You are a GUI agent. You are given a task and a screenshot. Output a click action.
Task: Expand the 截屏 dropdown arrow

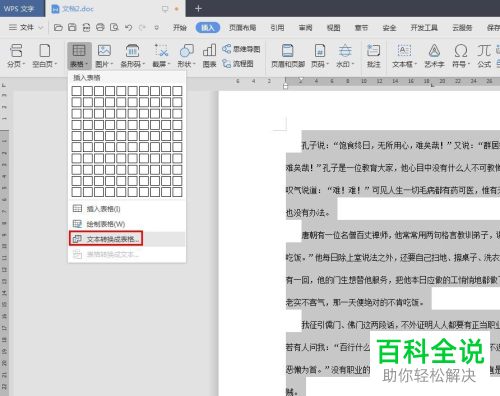click(x=169, y=64)
